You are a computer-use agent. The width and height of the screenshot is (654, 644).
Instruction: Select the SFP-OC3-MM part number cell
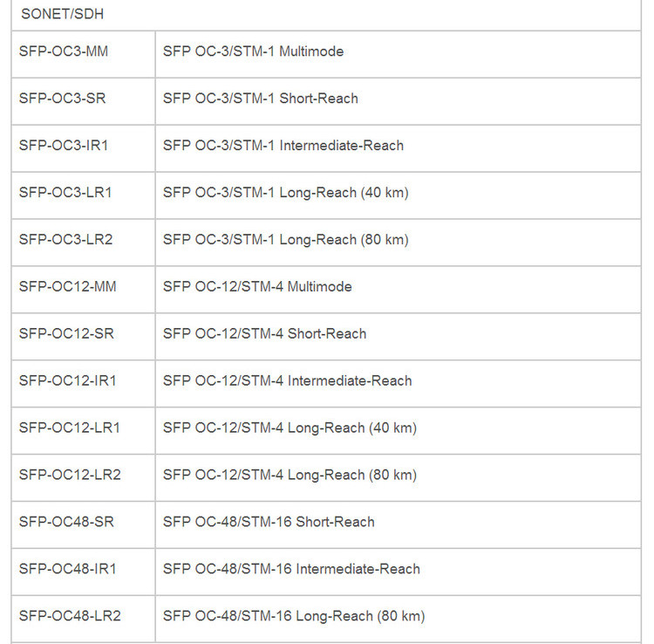coord(63,51)
